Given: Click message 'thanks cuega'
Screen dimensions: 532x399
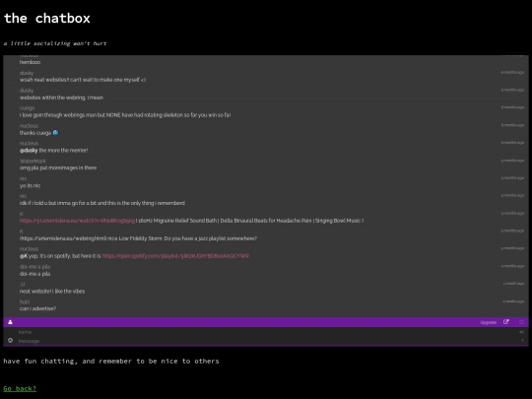Looking at the screenshot, I should click(35, 133).
